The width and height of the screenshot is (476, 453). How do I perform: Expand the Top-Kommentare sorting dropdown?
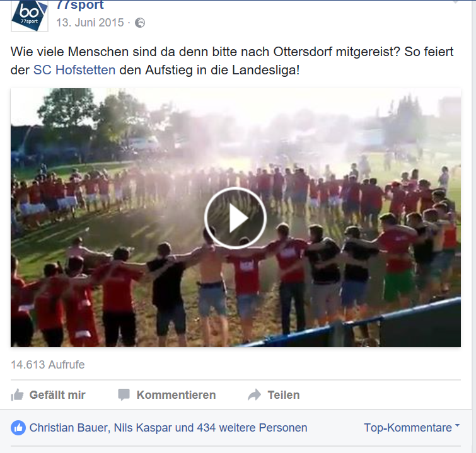[x=412, y=428]
